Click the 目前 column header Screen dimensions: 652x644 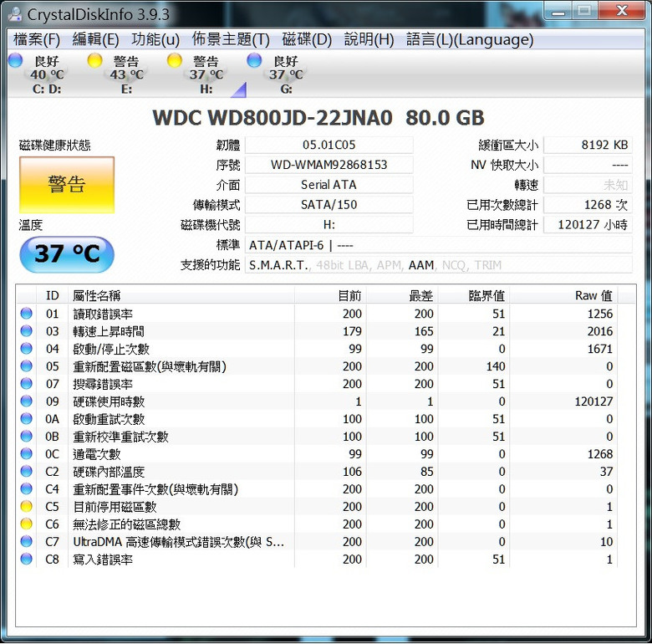(x=330, y=295)
